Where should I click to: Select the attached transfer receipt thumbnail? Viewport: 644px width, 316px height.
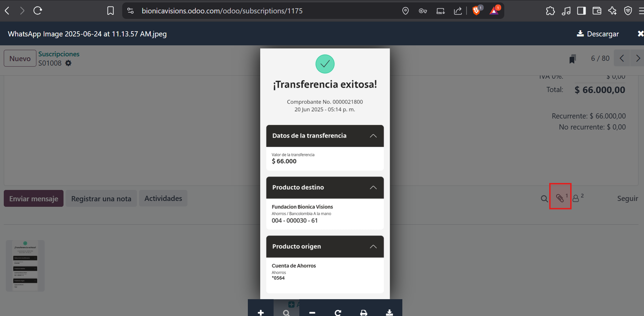(25, 266)
